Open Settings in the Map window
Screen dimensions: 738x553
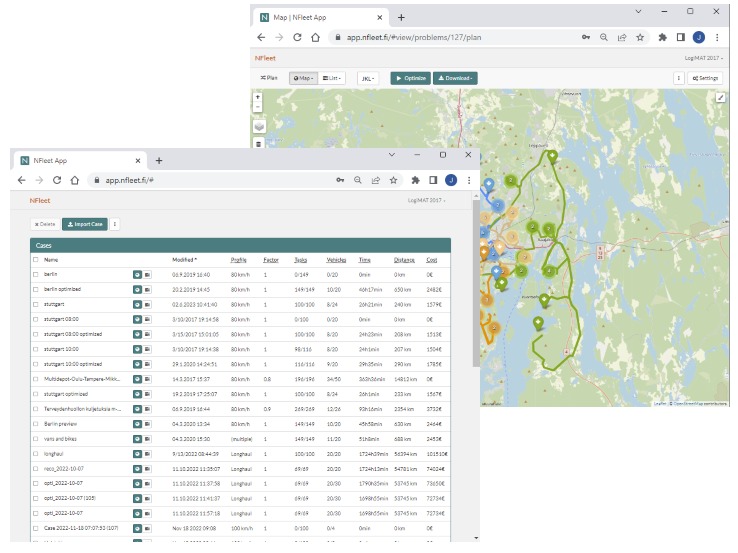click(x=705, y=78)
